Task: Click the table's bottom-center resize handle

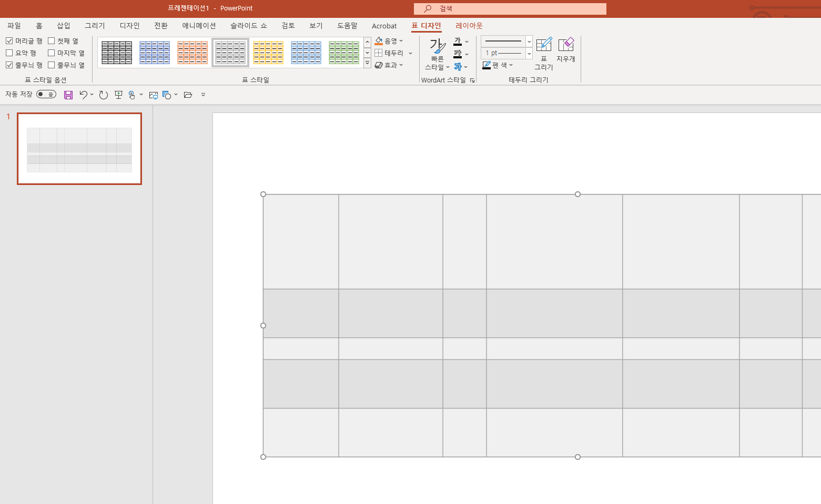Action: (577, 457)
